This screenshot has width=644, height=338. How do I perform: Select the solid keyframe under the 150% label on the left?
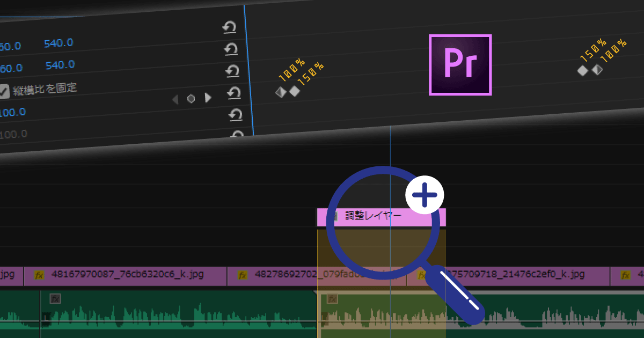coord(294,91)
